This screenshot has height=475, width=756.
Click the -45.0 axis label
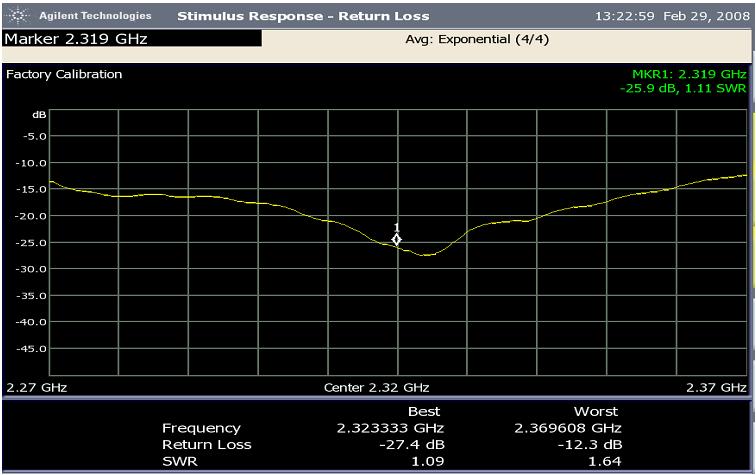tap(31, 349)
